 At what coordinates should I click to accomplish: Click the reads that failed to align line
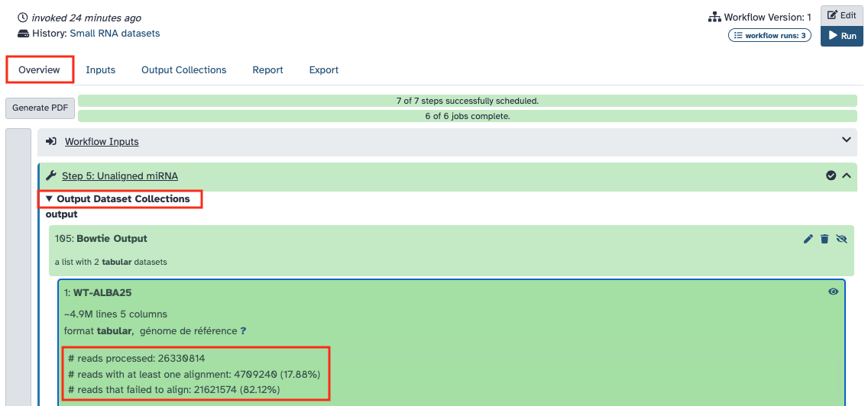pyautogui.click(x=173, y=390)
